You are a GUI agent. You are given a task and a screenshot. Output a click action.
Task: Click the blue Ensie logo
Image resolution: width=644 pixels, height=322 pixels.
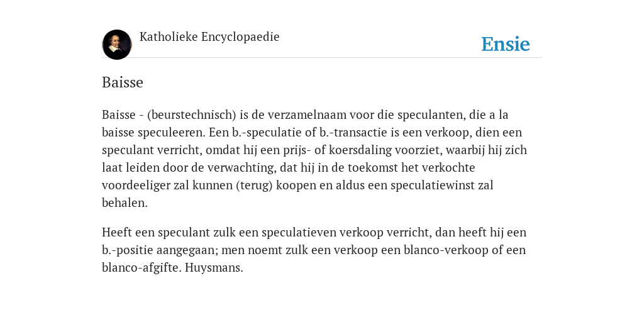[506, 44]
